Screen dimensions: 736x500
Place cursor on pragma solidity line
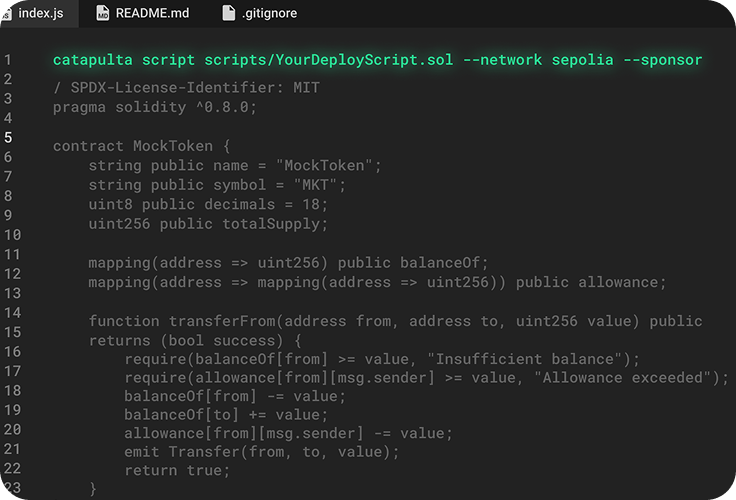click(154, 108)
